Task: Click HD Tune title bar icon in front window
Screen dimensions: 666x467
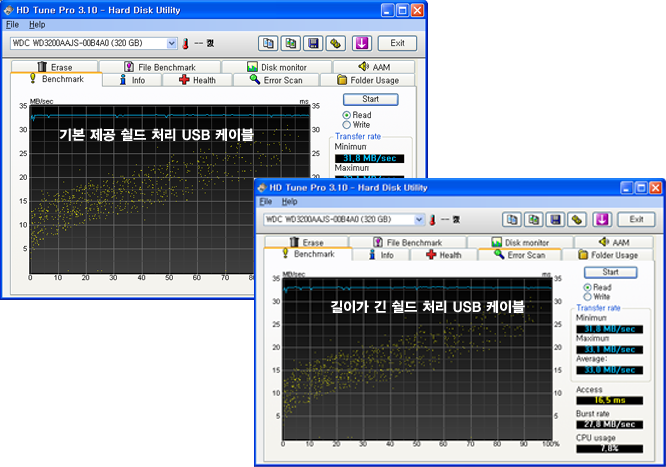Action: [262, 187]
